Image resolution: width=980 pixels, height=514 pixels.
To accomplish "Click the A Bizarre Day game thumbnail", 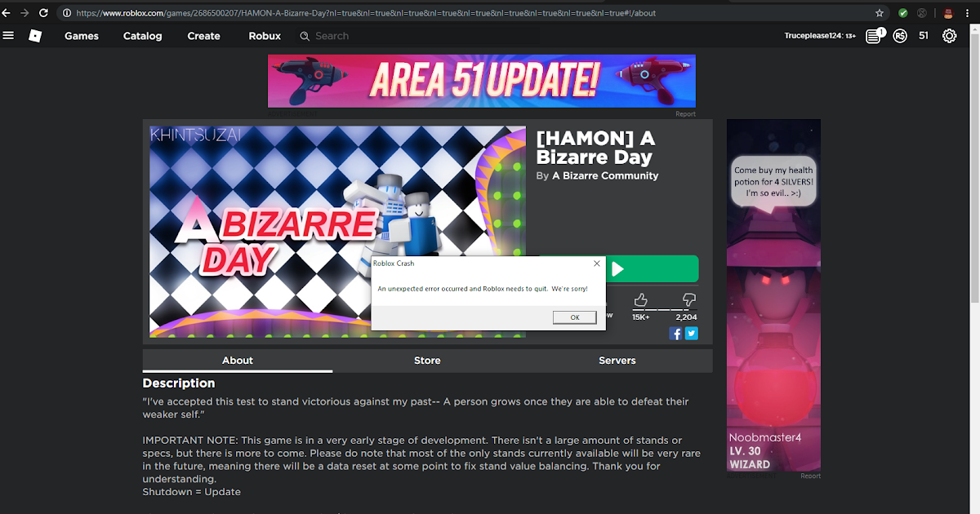I will click(337, 231).
